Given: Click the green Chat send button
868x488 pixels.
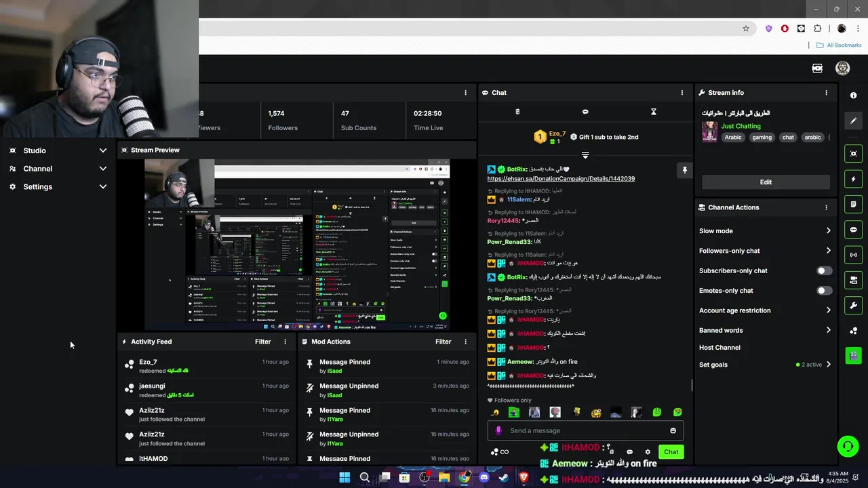Looking at the screenshot, I should pos(671,452).
